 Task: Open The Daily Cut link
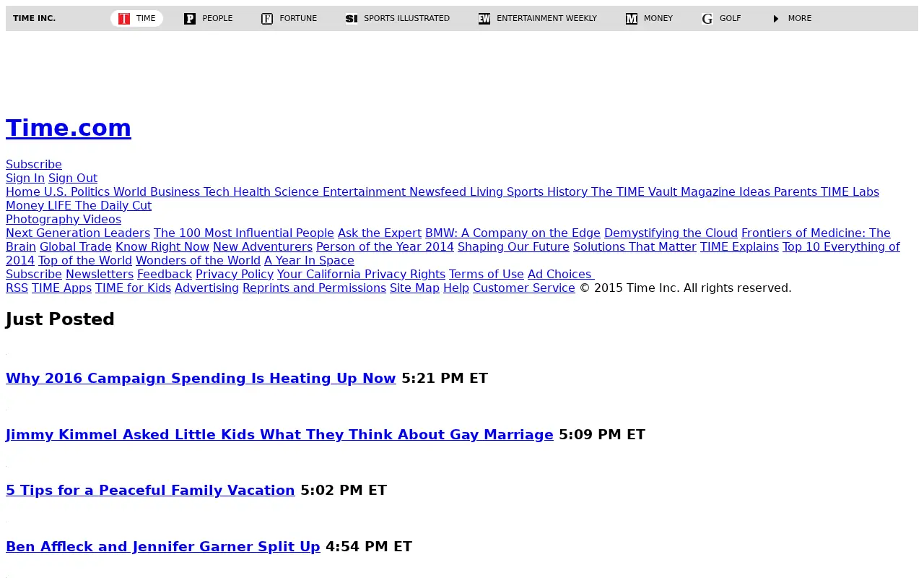[113, 206]
